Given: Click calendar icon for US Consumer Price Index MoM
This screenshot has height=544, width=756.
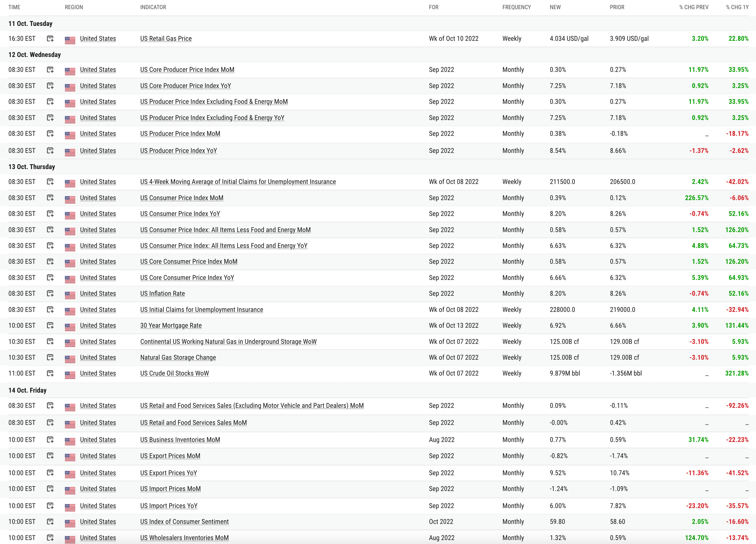Looking at the screenshot, I should (50, 198).
